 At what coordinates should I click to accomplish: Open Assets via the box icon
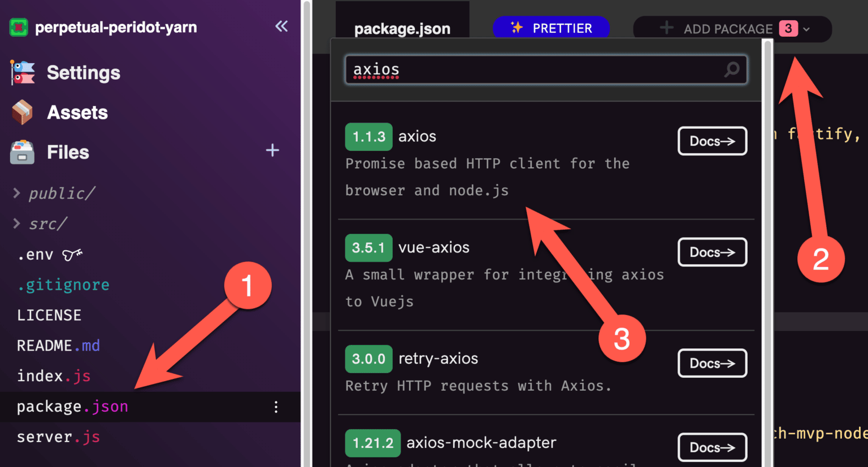coord(23,112)
